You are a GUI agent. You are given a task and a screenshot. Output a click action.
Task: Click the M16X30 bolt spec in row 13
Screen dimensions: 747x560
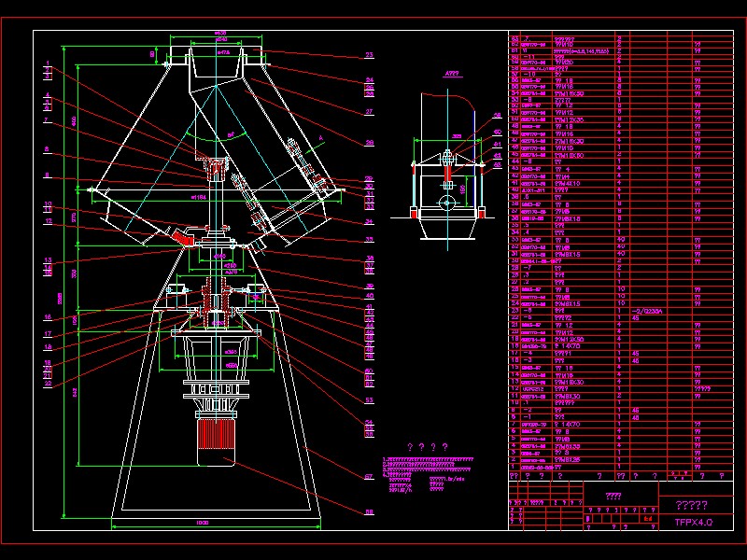pyautogui.click(x=569, y=382)
